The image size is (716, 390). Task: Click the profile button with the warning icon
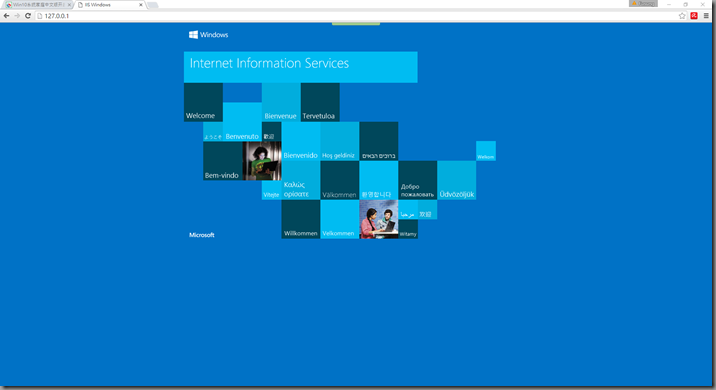pos(643,3)
